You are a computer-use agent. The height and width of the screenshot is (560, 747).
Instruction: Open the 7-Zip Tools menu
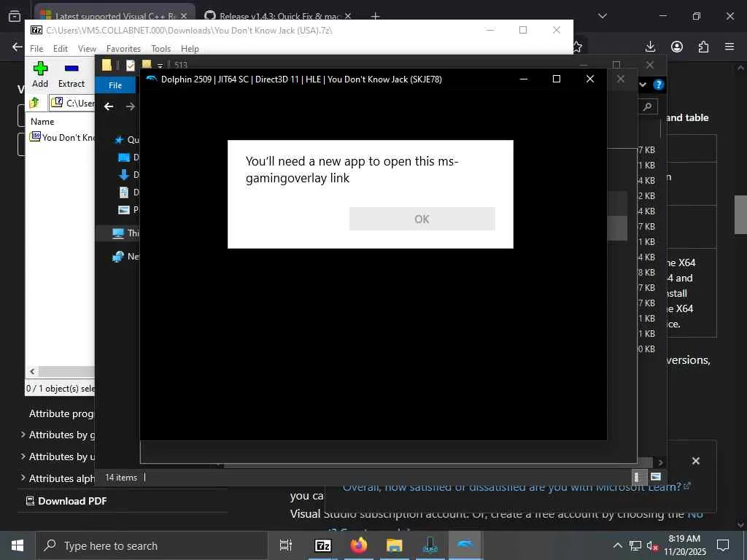(160, 49)
